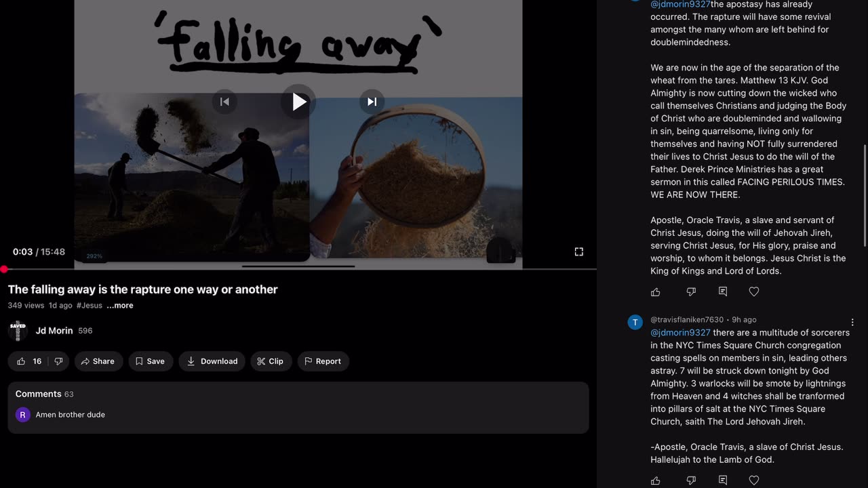Open the #Jesus hashtag
This screenshot has width=868, height=488.
[x=90, y=306]
